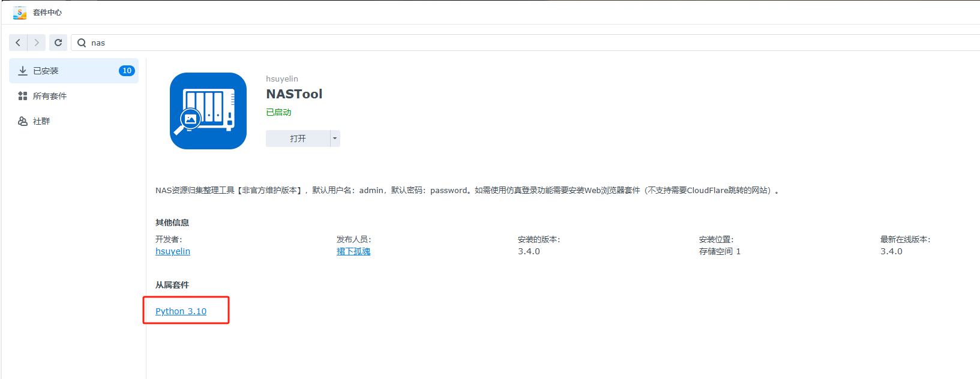Expand the dropdown arrow next to 打开
The width and height of the screenshot is (980, 379).
pyautogui.click(x=335, y=139)
